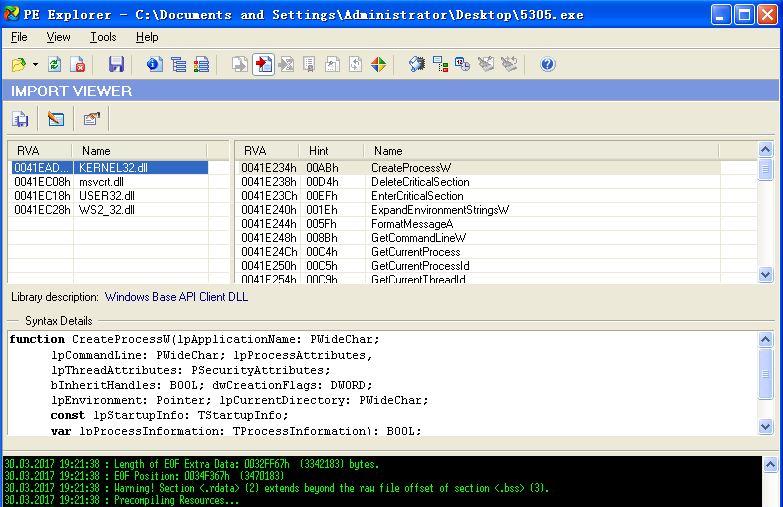Viewport: 783px width, 507px height.
Task: Click function list scrollbar up arrow
Action: coord(766,149)
